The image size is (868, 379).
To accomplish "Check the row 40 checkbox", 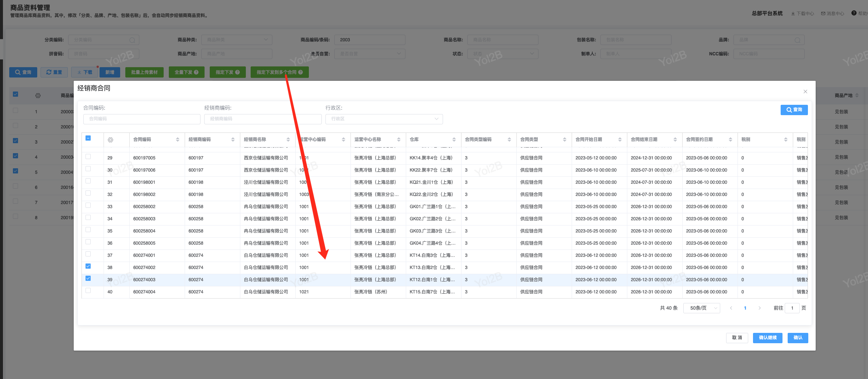I will tap(88, 291).
